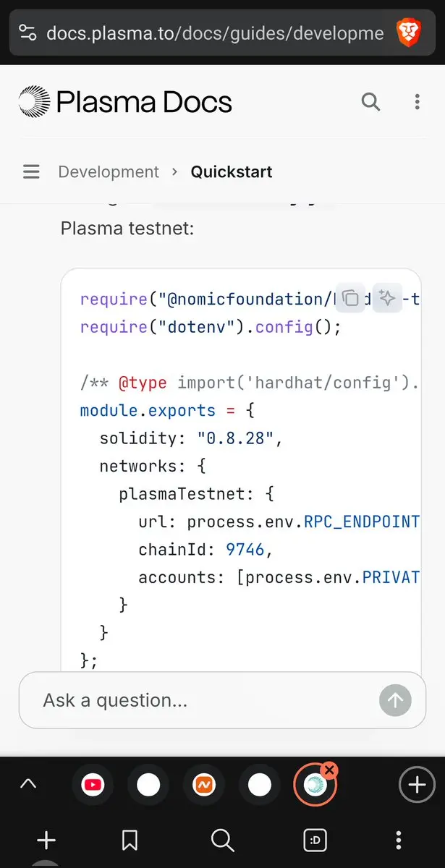Switch to the YouTube tab
The height and width of the screenshot is (868, 445).
click(x=93, y=785)
